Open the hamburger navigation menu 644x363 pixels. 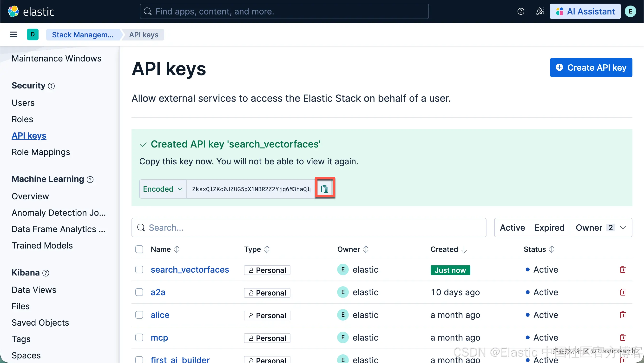tap(13, 34)
